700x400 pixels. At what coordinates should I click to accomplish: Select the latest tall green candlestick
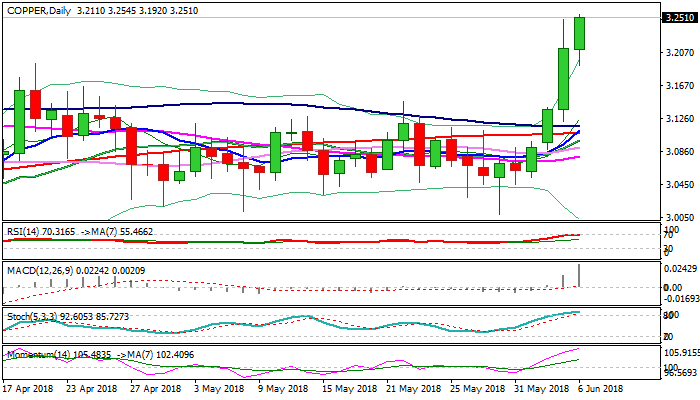tap(579, 32)
